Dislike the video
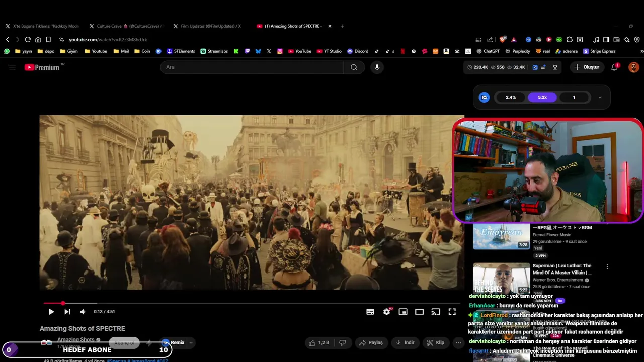This screenshot has height=362, width=644. (x=342, y=342)
